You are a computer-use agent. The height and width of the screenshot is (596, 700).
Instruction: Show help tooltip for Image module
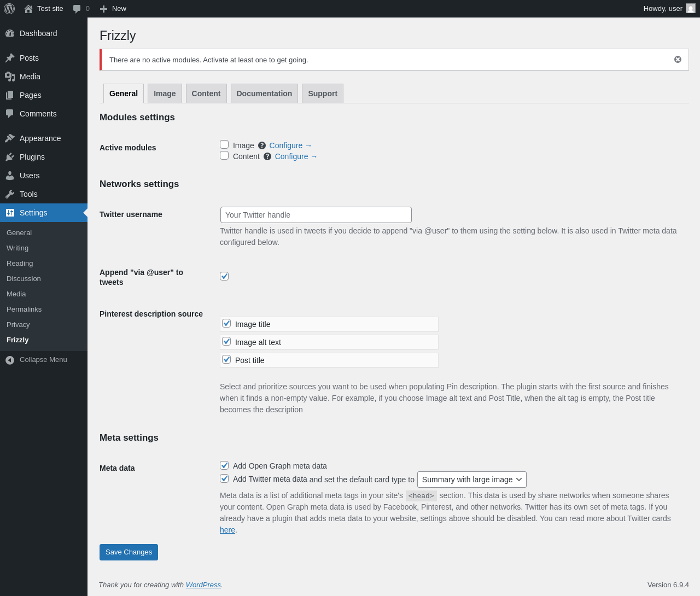(x=262, y=145)
